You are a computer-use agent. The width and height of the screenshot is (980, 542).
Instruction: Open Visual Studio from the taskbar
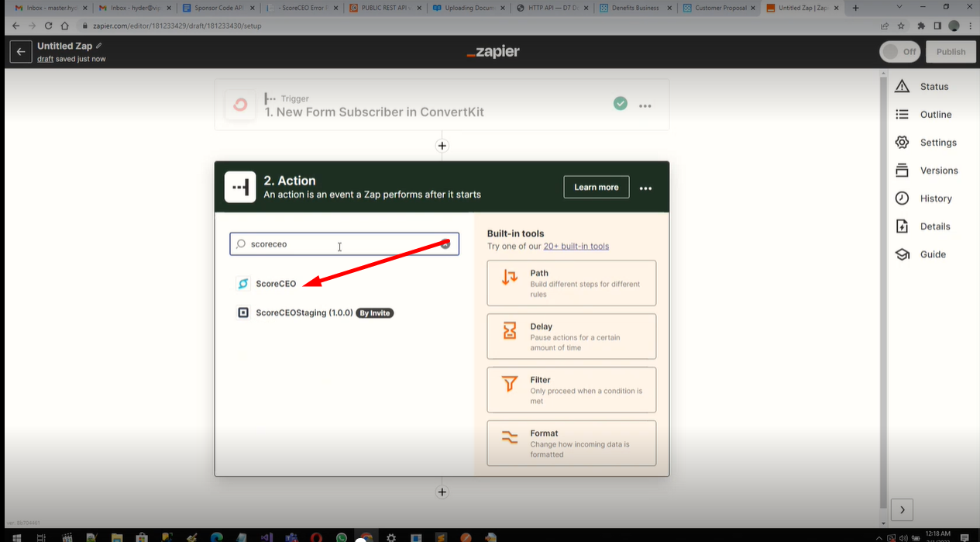(266, 537)
